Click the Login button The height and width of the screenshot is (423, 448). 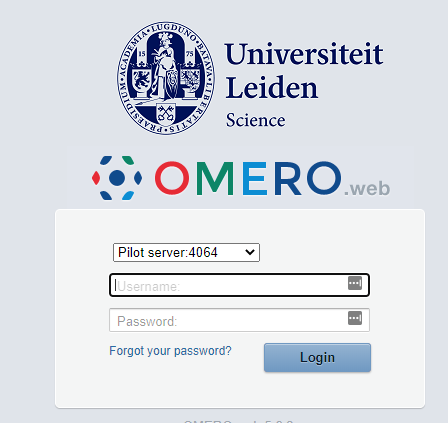(x=317, y=357)
